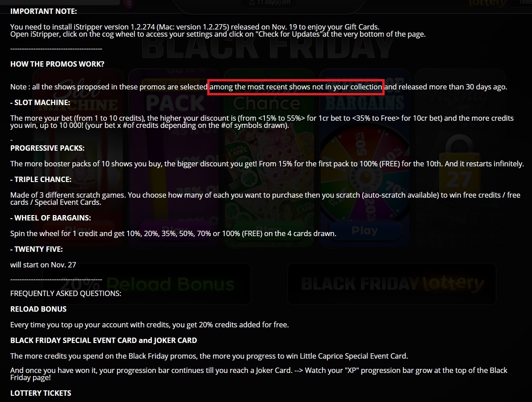Screen dimensions: 532x402
Task: Open the Black Friday lottery banner
Action: (x=392, y=284)
